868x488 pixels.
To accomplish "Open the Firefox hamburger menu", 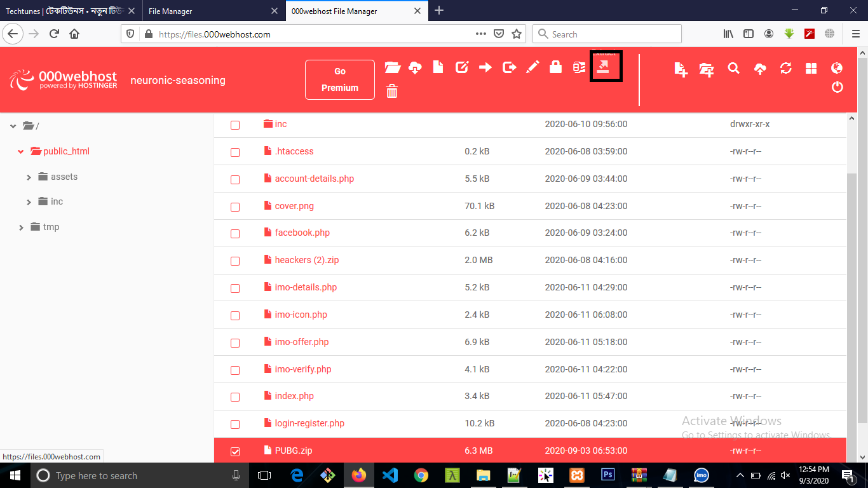I will point(855,34).
